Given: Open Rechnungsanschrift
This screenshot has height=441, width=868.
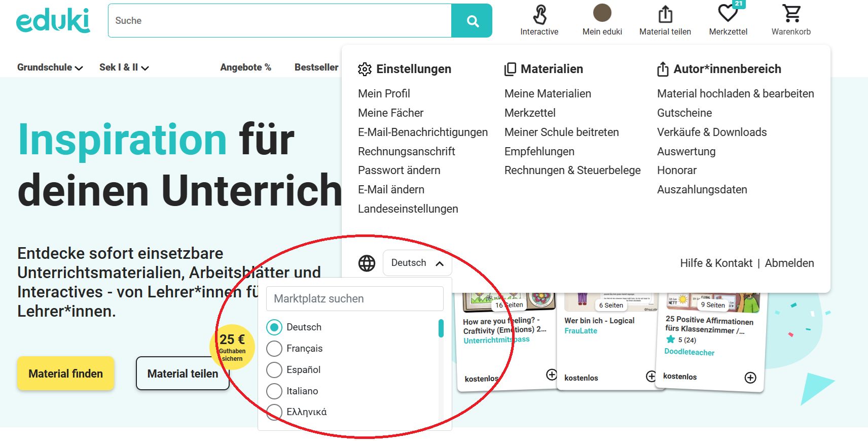Looking at the screenshot, I should click(x=407, y=152).
